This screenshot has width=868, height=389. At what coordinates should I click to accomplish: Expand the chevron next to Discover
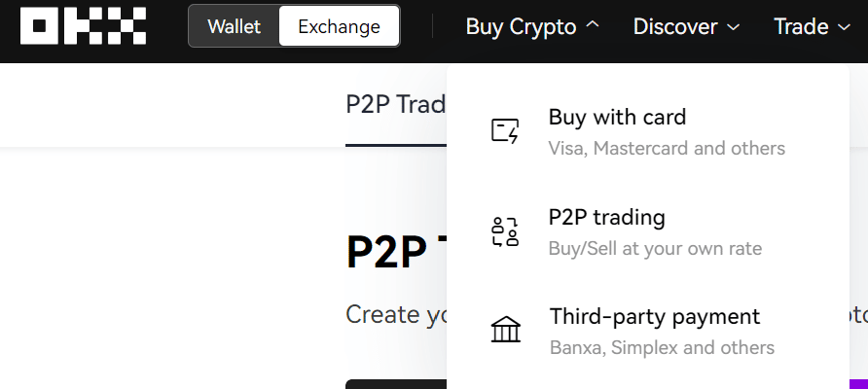(x=733, y=26)
